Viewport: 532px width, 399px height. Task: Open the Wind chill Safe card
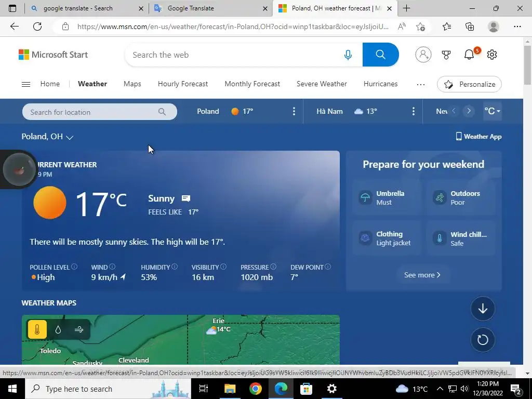(461, 238)
